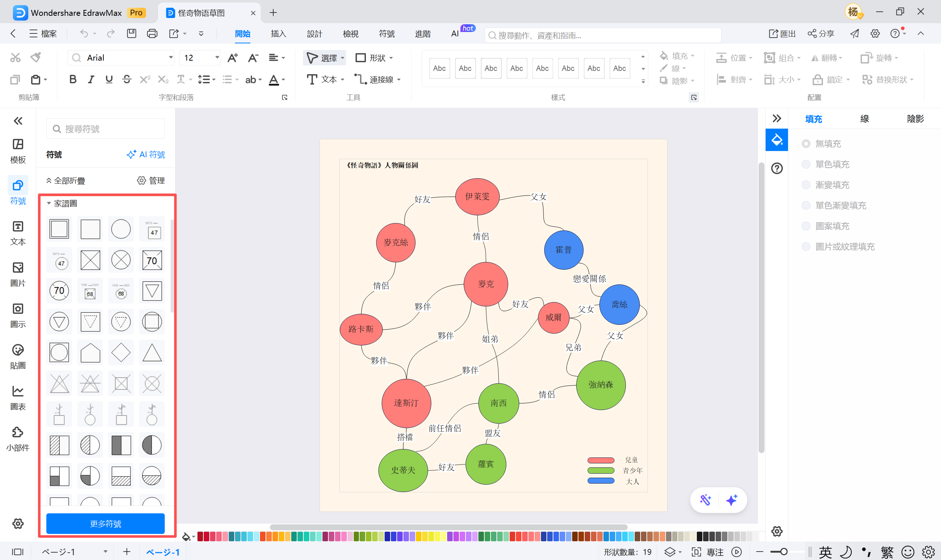Click the Format Painter brush icon
This screenshot has width=941, height=560.
36,57
